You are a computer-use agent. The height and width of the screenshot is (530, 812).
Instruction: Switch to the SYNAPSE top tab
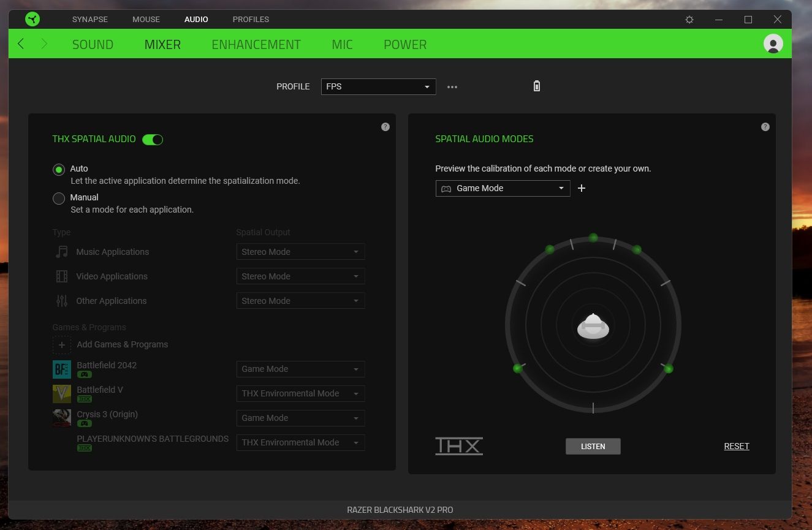90,20
